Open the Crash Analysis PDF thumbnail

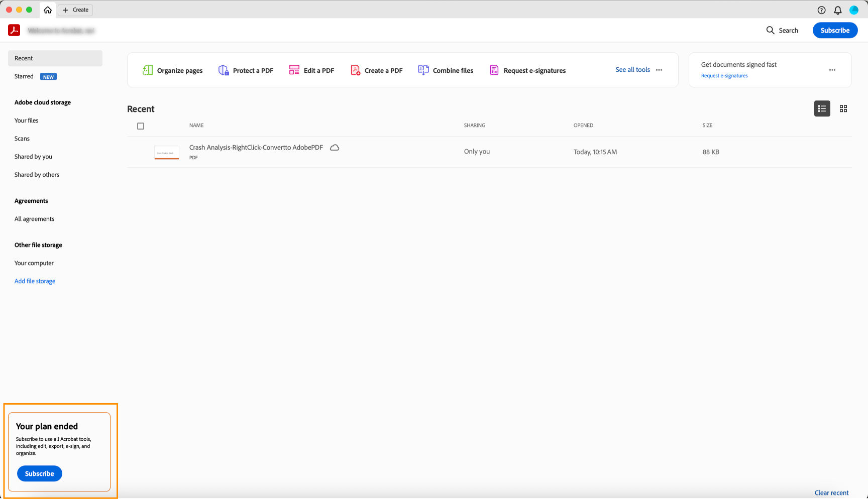tap(166, 152)
